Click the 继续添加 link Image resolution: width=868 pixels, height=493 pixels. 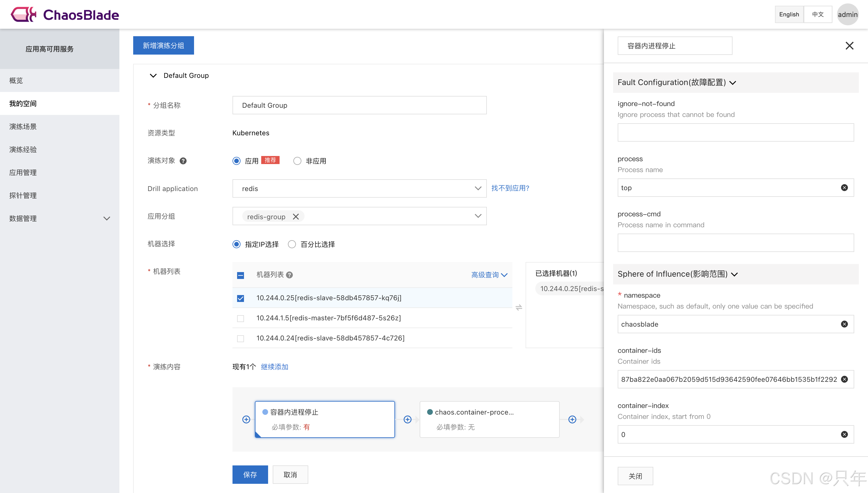pyautogui.click(x=274, y=367)
